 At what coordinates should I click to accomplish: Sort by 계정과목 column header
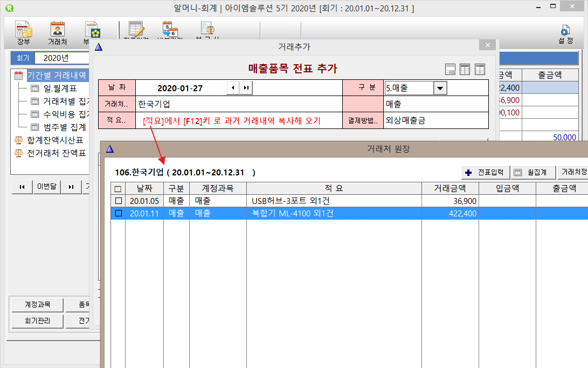coord(218,188)
